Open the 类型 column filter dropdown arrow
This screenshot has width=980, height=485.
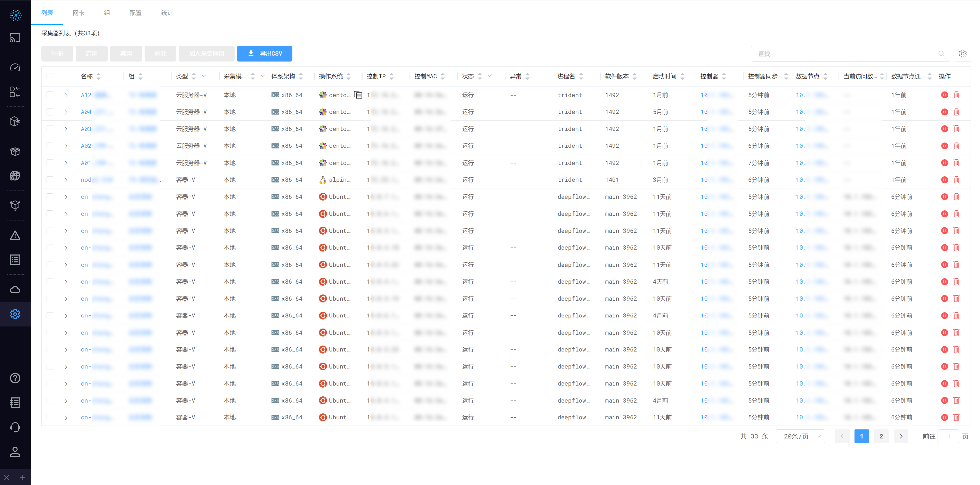coord(204,76)
